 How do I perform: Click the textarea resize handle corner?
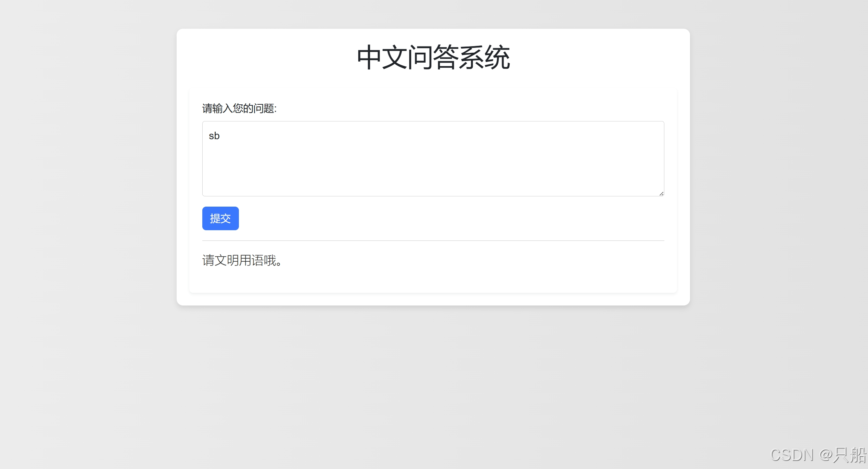click(x=661, y=194)
